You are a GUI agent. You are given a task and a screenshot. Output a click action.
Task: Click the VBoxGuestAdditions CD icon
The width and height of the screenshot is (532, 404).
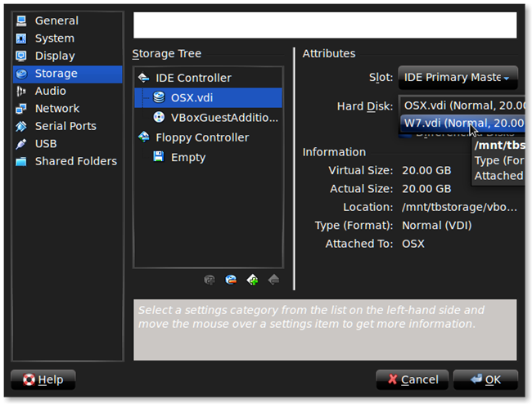coord(159,117)
